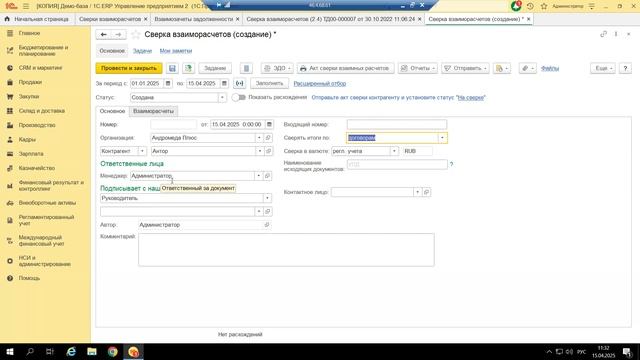The image size is (640, 360).
Task: Expand the Статус dropdown
Action: [x=222, y=98]
